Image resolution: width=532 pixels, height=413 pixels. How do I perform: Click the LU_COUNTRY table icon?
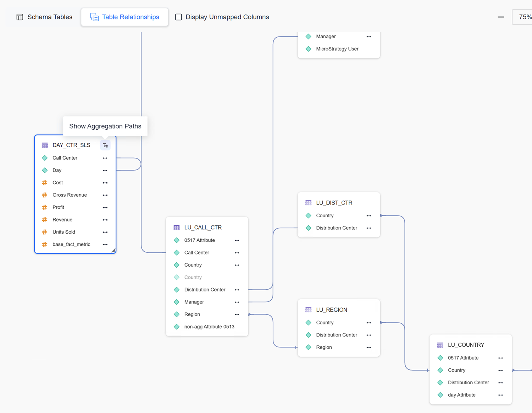click(440, 345)
